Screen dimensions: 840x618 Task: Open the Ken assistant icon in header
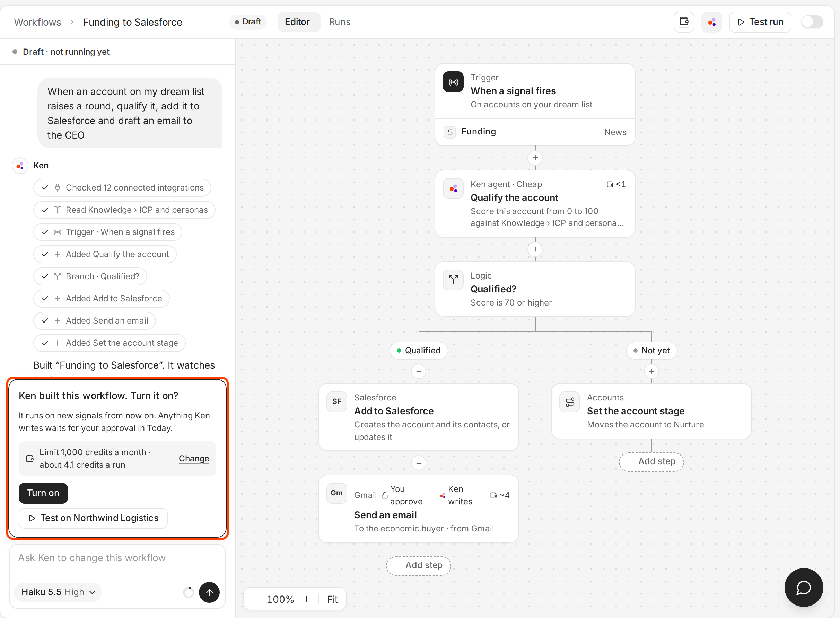(x=711, y=22)
